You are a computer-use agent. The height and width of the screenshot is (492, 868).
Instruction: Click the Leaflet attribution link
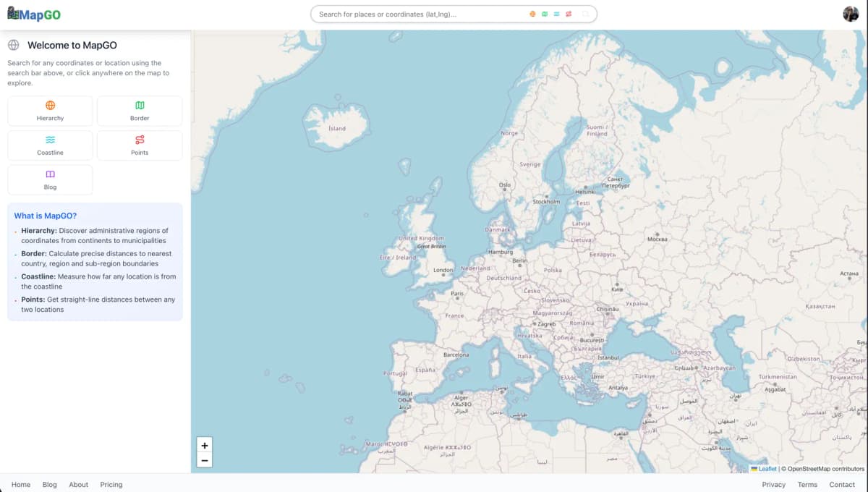click(x=767, y=468)
